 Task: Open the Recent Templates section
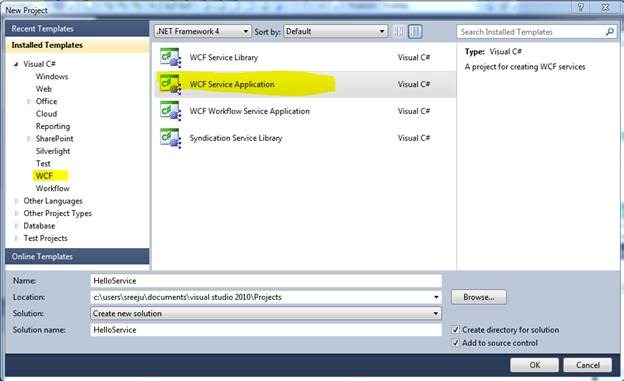click(77, 29)
